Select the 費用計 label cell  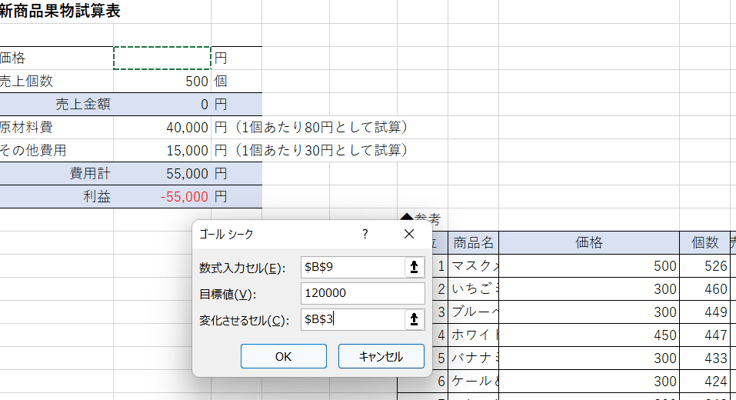pos(56,173)
